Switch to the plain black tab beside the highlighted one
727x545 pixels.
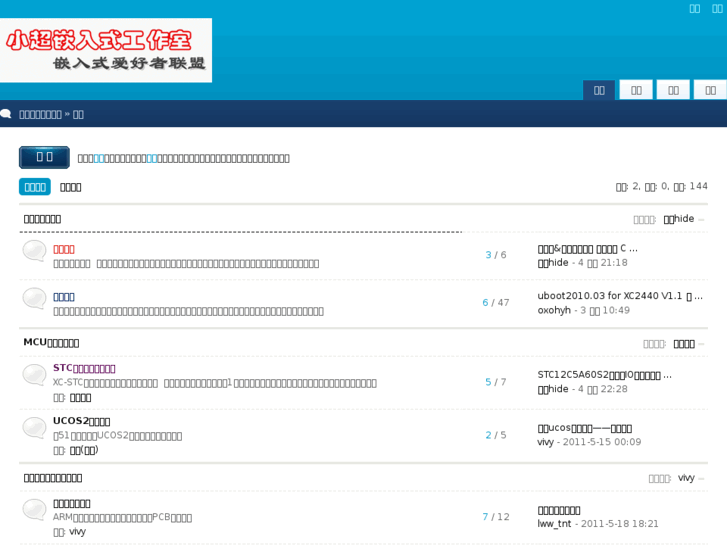[70, 187]
